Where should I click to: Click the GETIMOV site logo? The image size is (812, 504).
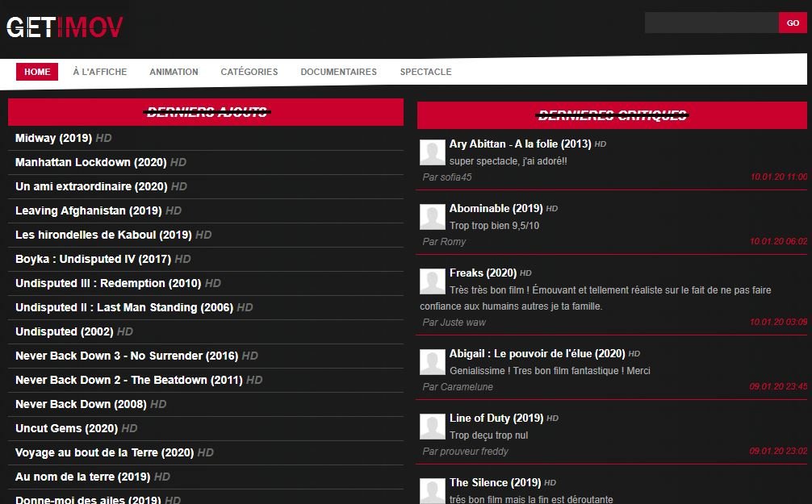[x=65, y=27]
